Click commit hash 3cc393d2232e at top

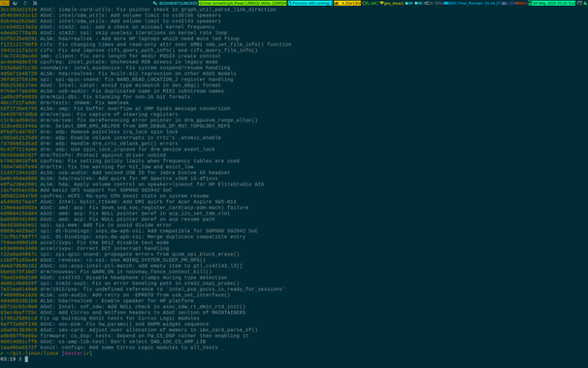tap(18, 10)
